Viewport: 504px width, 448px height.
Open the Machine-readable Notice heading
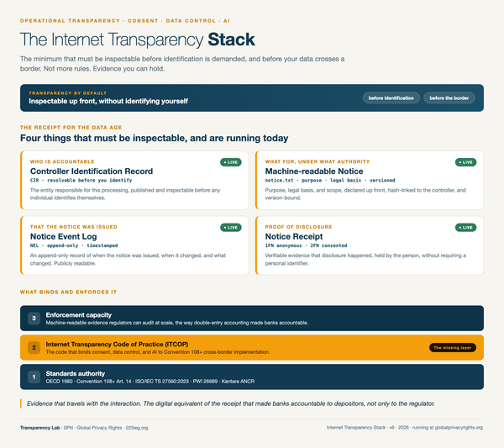point(314,171)
